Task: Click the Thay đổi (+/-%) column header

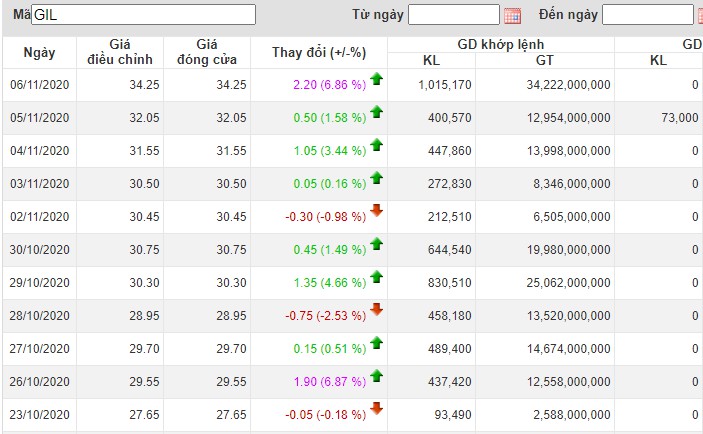Action: 318,52
